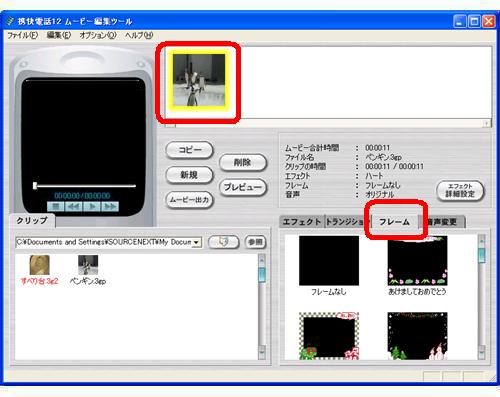Click the コピー button
This screenshot has height=397, width=500.
(x=189, y=150)
